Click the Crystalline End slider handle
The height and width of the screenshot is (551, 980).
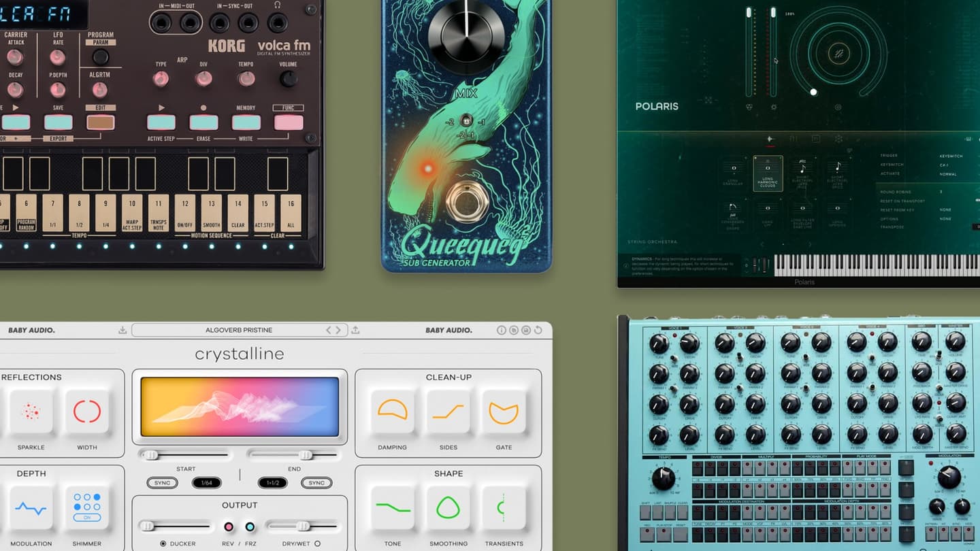coord(306,454)
